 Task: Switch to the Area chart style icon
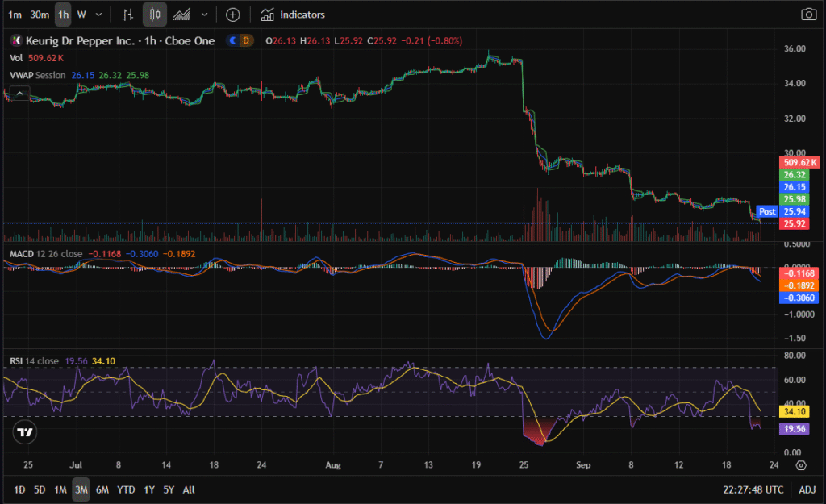coord(183,15)
